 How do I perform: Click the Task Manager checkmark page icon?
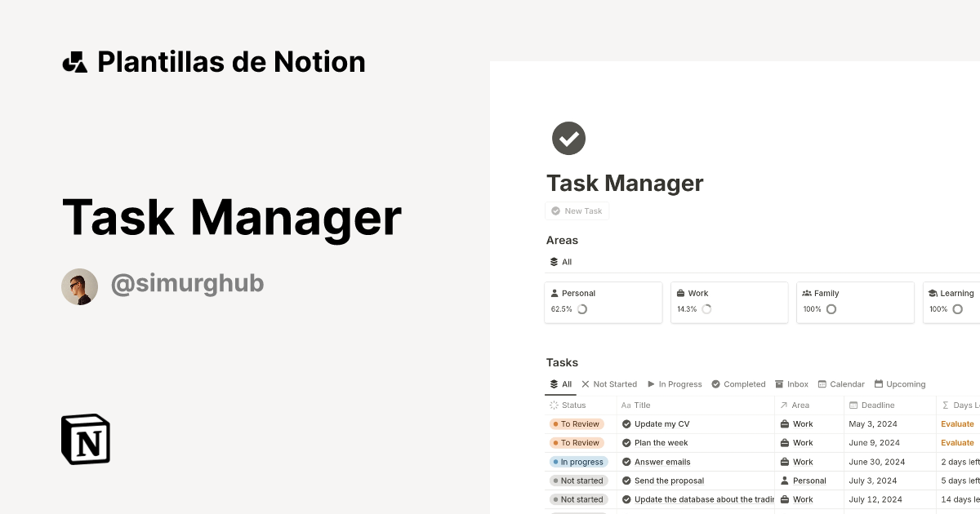point(568,138)
